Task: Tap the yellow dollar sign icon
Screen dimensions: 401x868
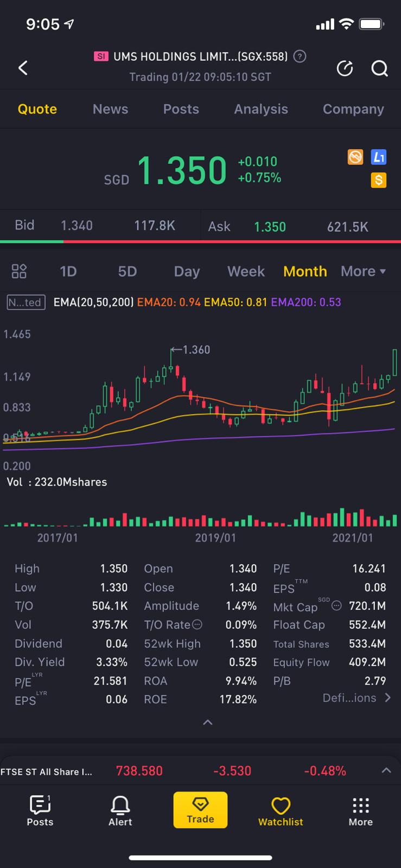Action: point(378,180)
